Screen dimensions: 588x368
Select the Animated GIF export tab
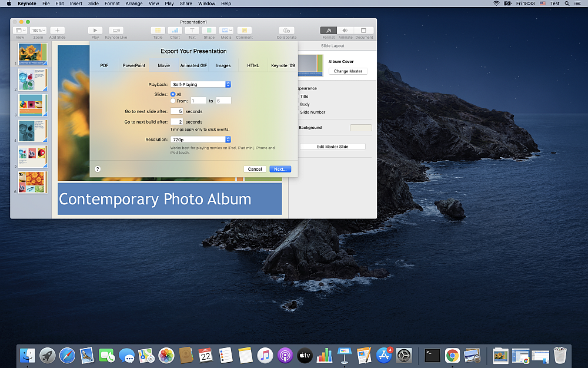(x=193, y=65)
